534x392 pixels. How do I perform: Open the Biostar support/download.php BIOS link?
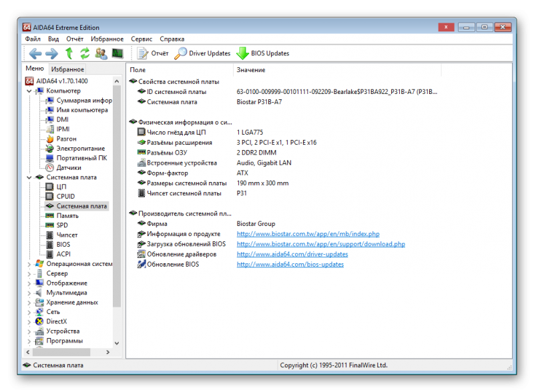[321, 244]
